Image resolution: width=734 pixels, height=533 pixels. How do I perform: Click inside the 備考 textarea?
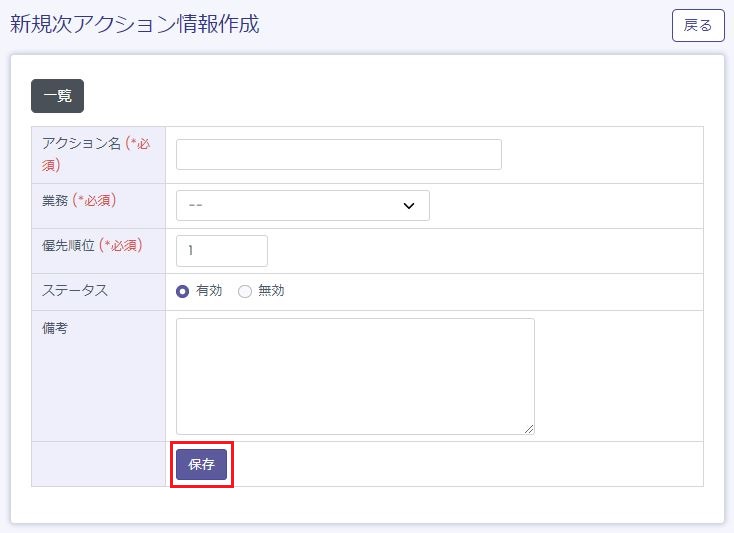tap(354, 376)
